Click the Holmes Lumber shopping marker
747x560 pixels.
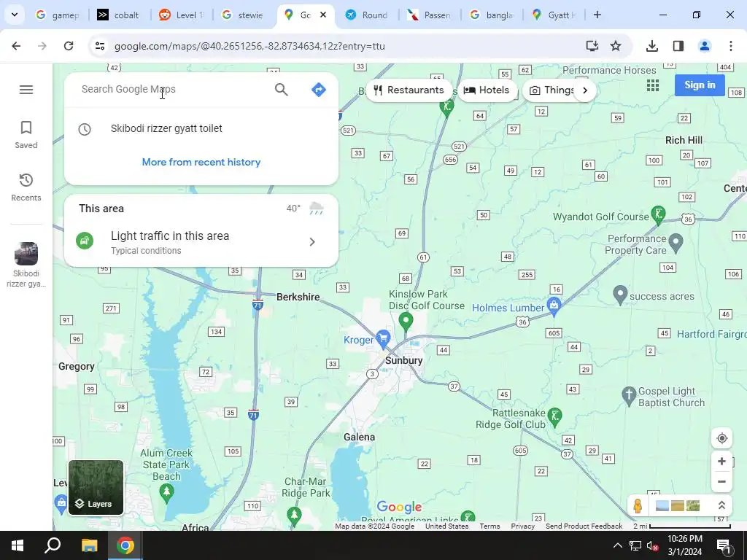pyautogui.click(x=554, y=306)
